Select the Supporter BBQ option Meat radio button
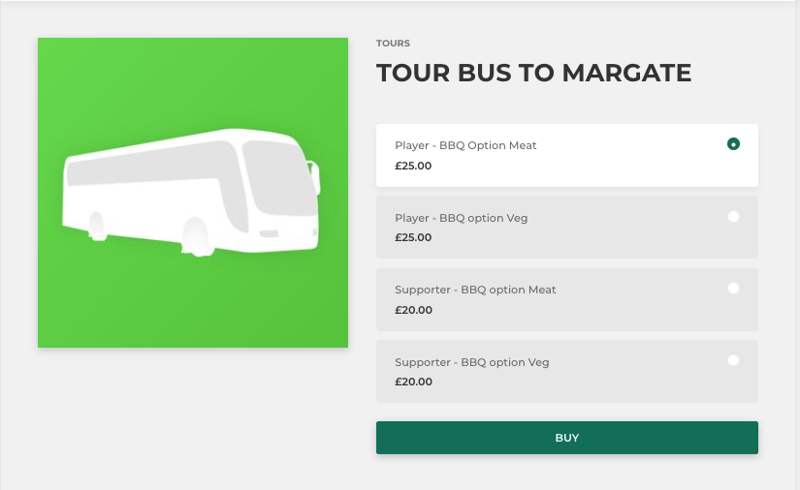The image size is (800, 490). point(733,288)
